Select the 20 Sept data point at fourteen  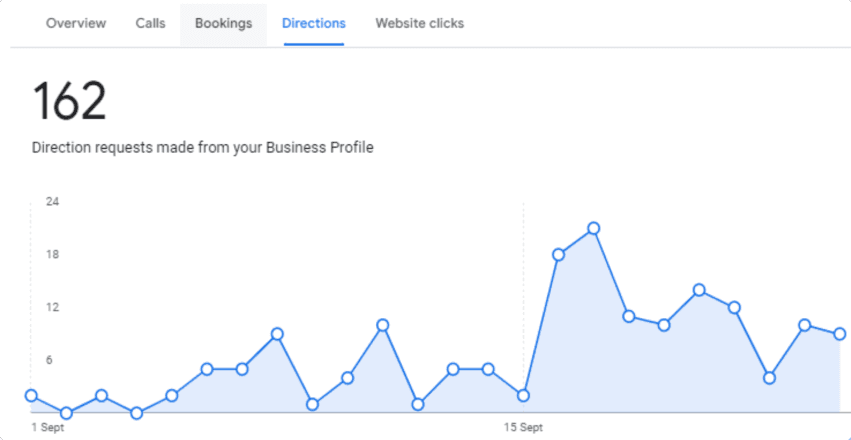[699, 290]
